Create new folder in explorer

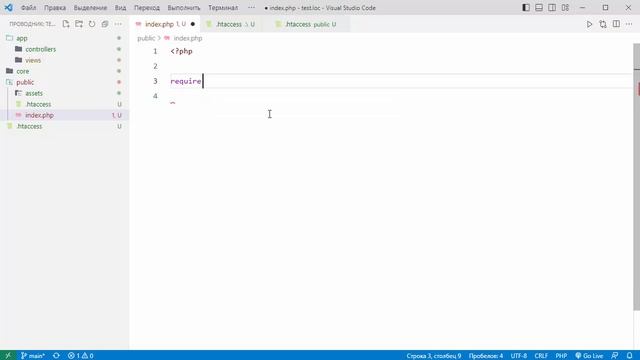point(79,24)
